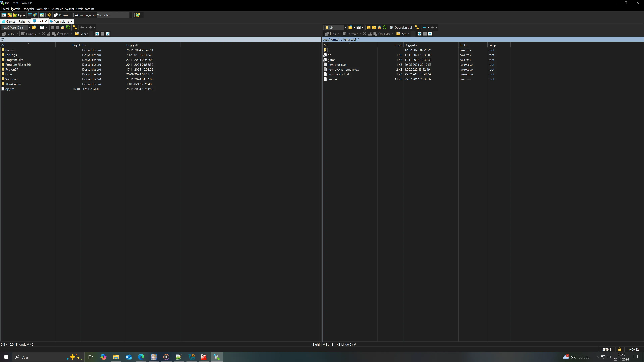This screenshot has height=362, width=644.
Task: Expand remote bin directory dropdown
Action: (x=345, y=27)
